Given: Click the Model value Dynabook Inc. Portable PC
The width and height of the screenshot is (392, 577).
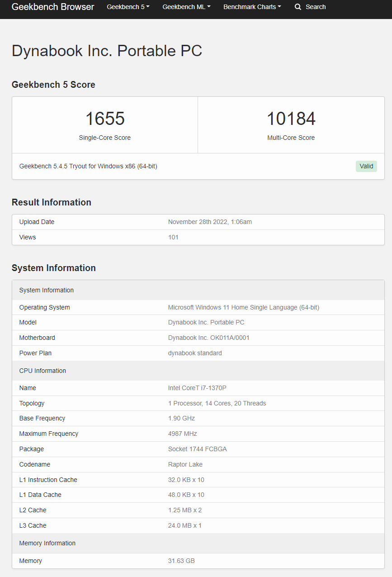Looking at the screenshot, I should pos(206,322).
